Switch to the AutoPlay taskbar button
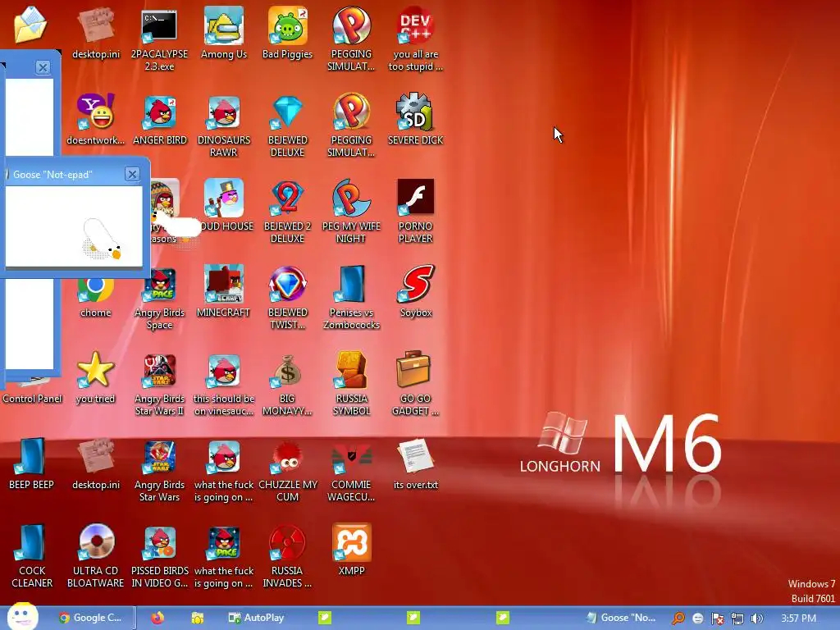This screenshot has height=630, width=840. coord(257,618)
